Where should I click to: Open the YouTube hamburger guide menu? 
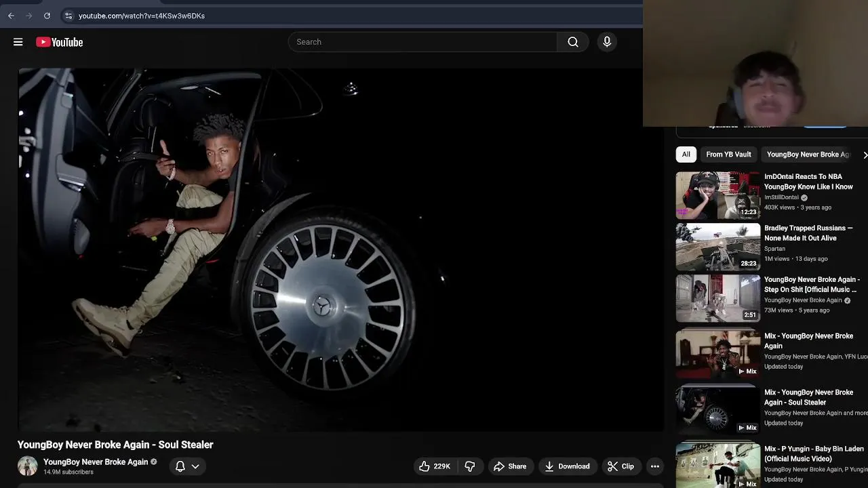tap(18, 42)
